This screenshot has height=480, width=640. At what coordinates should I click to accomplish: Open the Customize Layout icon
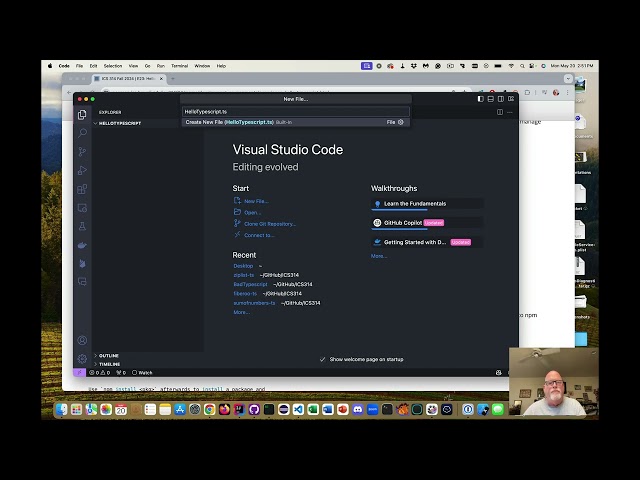click(x=511, y=99)
